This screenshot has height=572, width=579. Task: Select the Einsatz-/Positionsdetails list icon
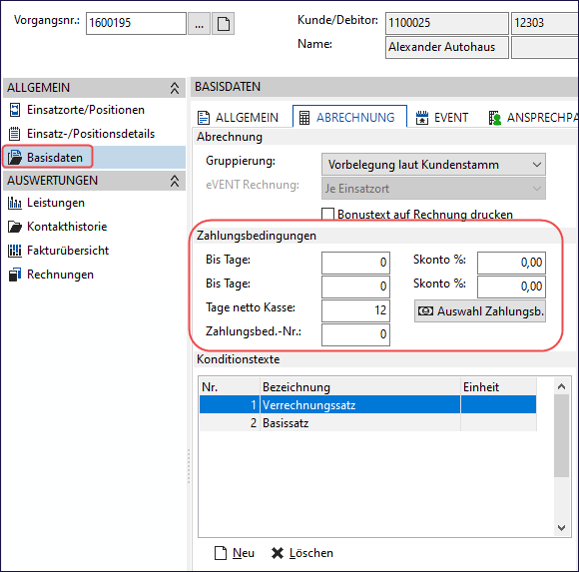[x=14, y=134]
